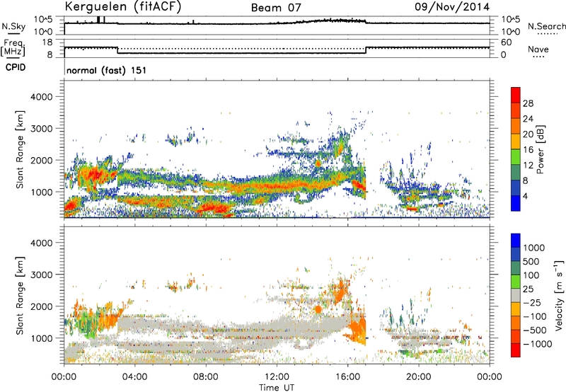
Task: Click the "Slant Range [km]" label of velocity panel
Action: [20, 296]
